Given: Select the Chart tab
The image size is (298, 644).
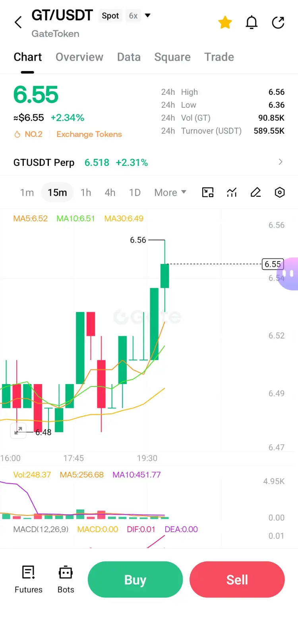Looking at the screenshot, I should tap(27, 57).
